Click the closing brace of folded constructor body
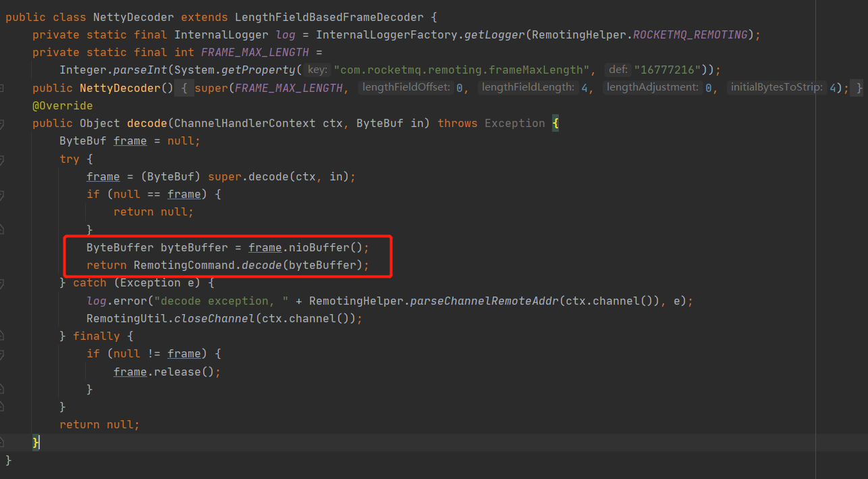868x479 pixels. [x=857, y=88]
